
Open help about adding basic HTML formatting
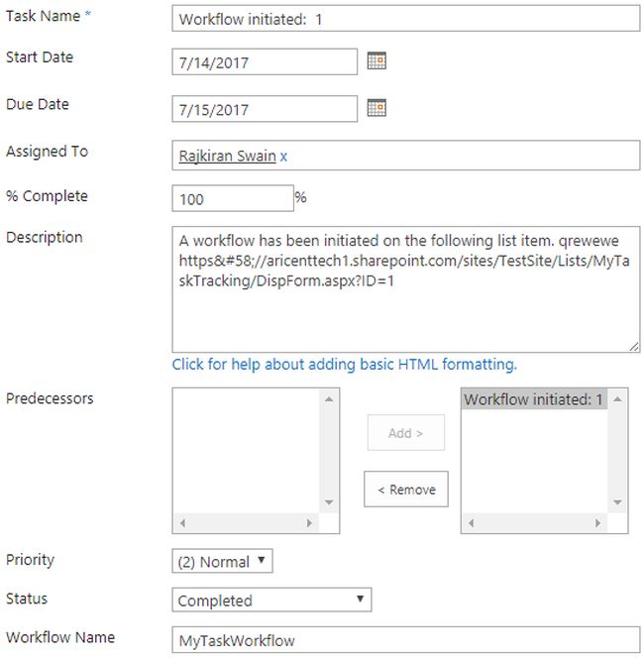click(x=344, y=365)
